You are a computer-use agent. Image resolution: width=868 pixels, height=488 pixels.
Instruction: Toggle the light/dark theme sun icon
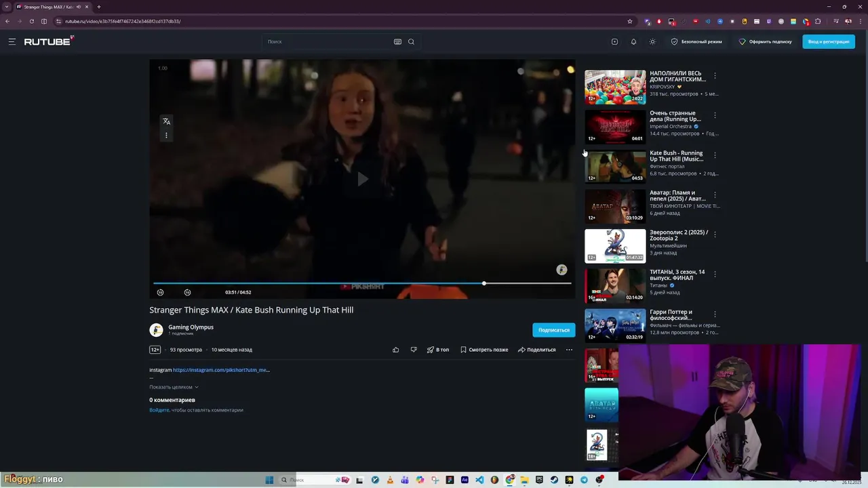(652, 41)
